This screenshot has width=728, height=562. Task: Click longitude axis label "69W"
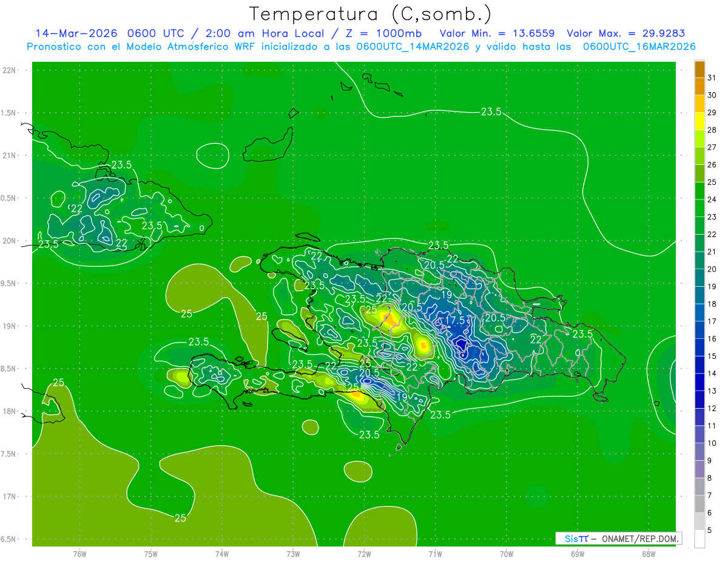(x=578, y=554)
